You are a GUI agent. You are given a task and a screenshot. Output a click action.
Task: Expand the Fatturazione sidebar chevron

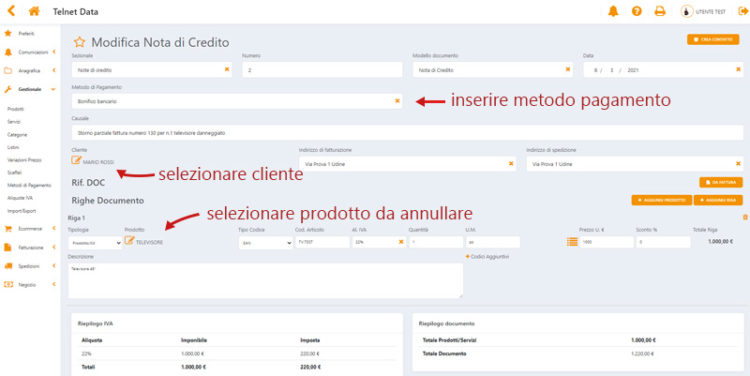click(x=54, y=247)
